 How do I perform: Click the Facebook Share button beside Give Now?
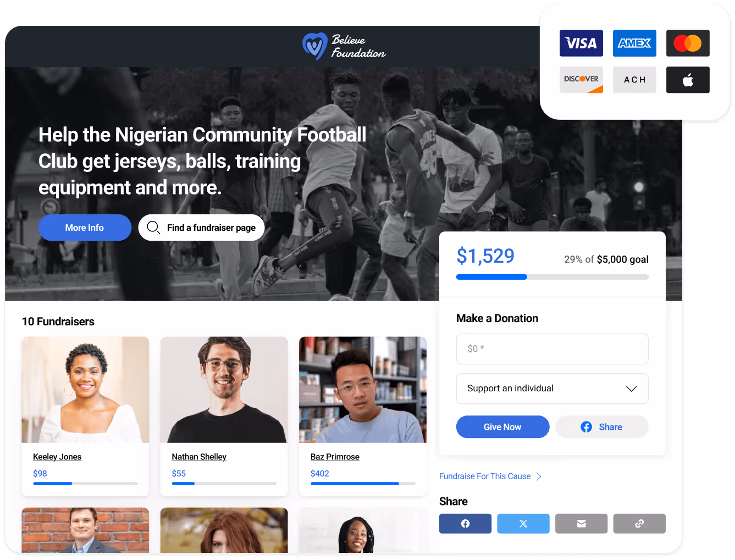pos(601,427)
